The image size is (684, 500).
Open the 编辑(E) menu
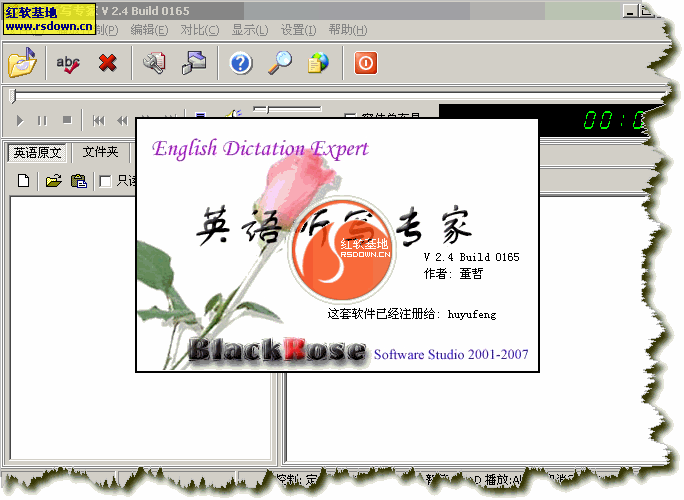(x=149, y=30)
